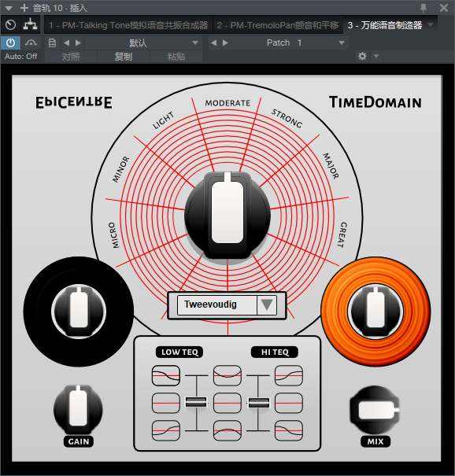Click the MODERATE label on dial
The height and width of the screenshot is (476, 455).
(227, 103)
